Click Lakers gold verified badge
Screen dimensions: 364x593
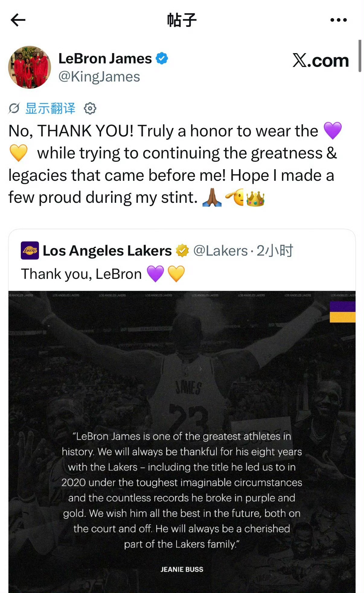tap(182, 251)
